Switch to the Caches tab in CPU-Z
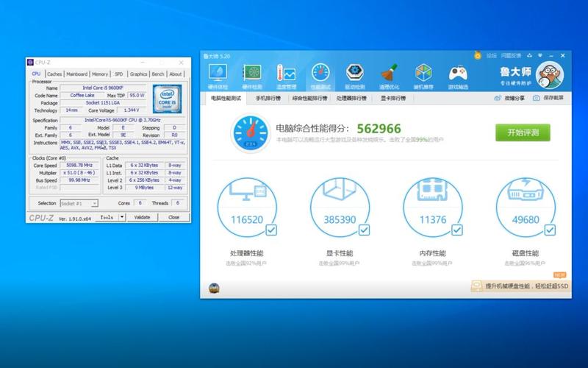This screenshot has height=368, width=588. (54, 74)
